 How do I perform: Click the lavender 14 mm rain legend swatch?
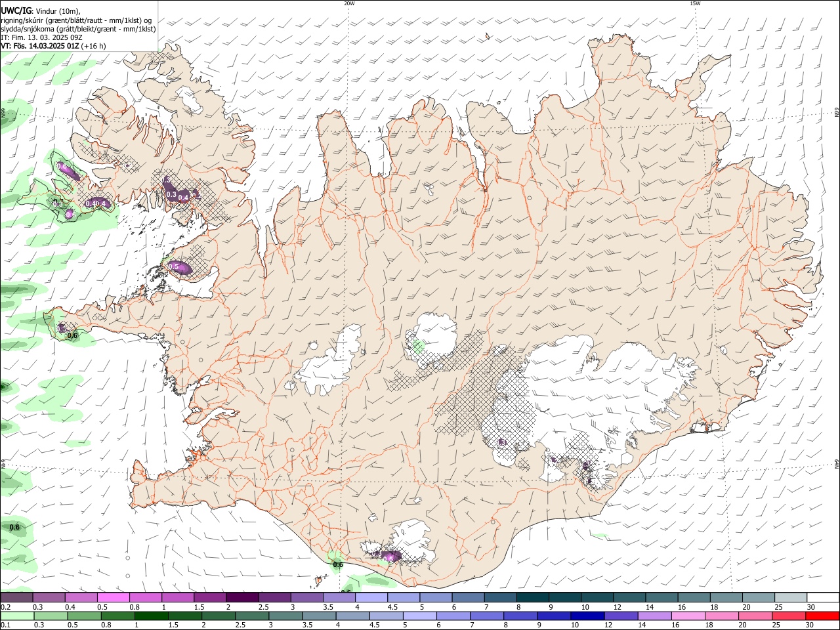pyautogui.click(x=655, y=616)
